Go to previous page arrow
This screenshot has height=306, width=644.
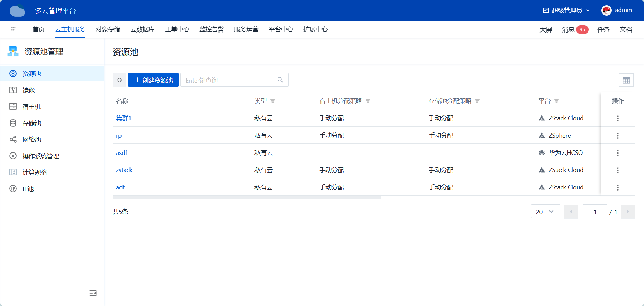coord(571,212)
